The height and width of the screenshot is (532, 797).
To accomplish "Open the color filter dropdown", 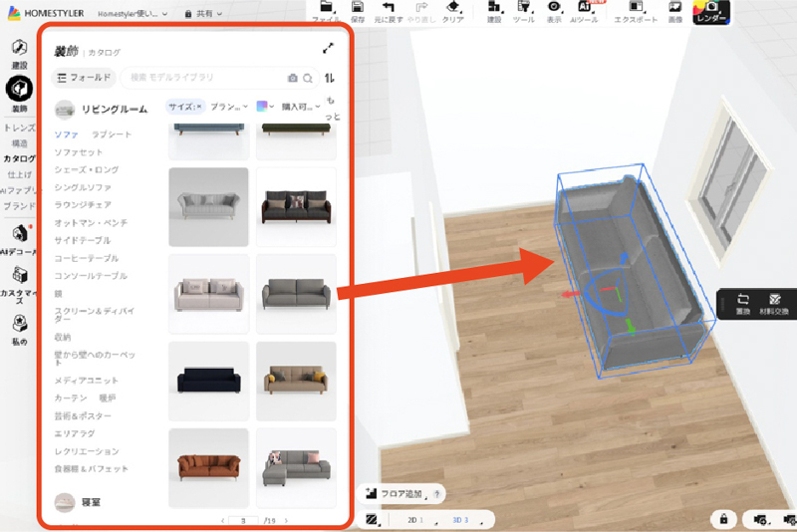I will coord(265,107).
